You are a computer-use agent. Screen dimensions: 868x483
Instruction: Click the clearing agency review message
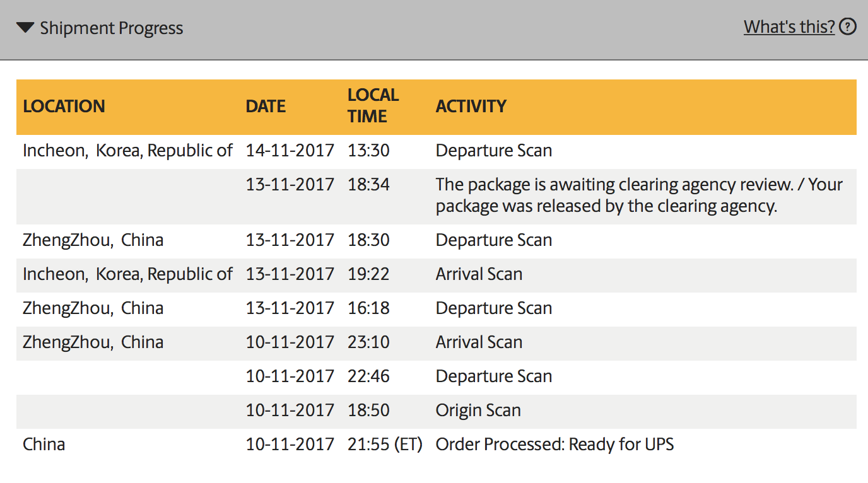pos(639,195)
